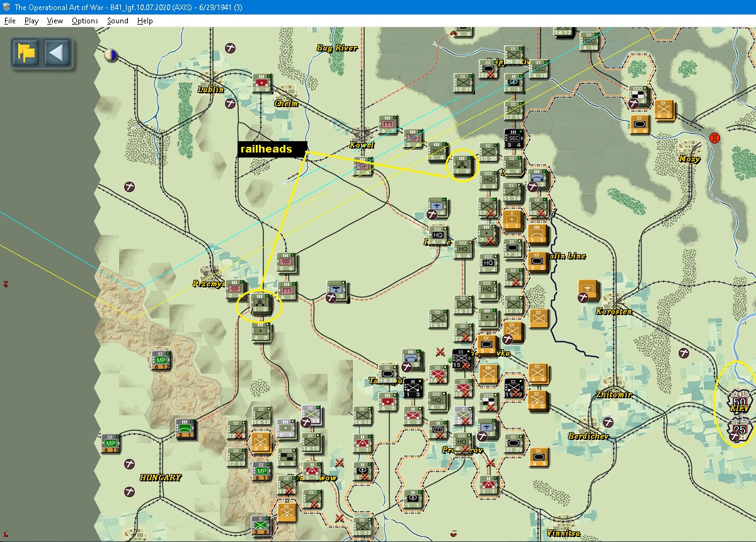This screenshot has width=756, height=542.
Task: Select the red II unit marked 1 1 south
Action: (488, 485)
